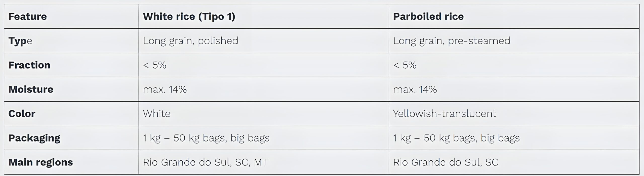Select the white rice "< 5%" fraction cell
The width and height of the screenshot is (644, 176).
(155, 65)
